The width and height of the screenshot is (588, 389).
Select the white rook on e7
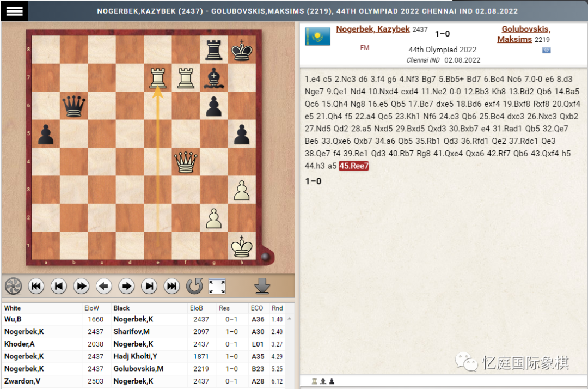coord(157,78)
